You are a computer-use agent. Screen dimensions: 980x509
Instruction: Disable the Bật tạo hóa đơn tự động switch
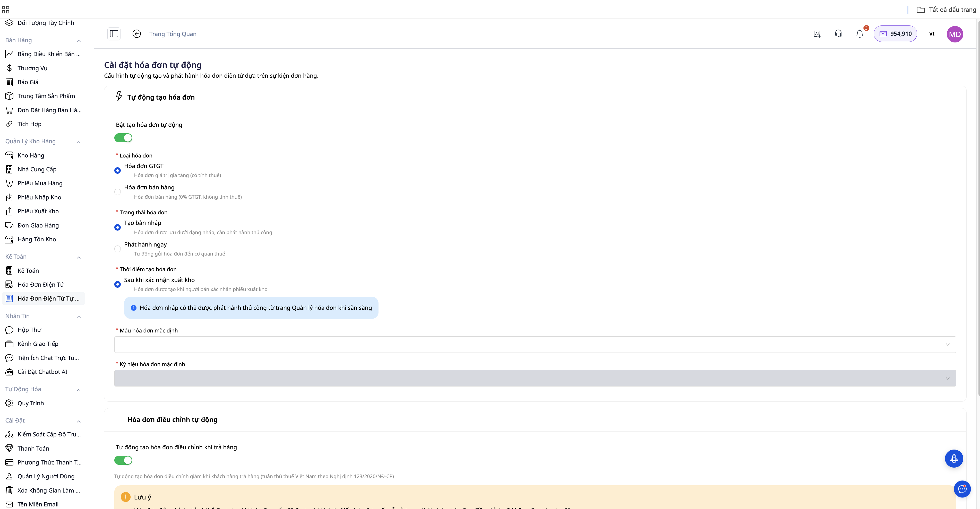tap(123, 138)
